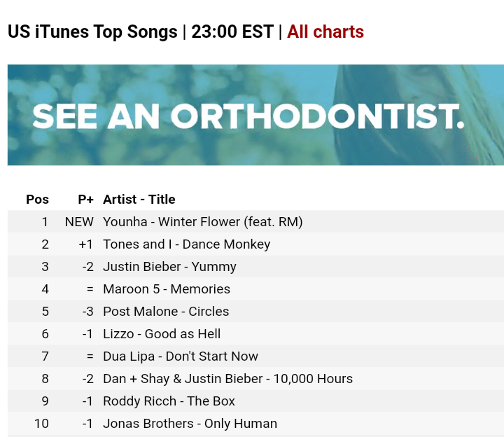Click Dua Lipa - Don't Start Now
504x437 pixels.
click(x=181, y=356)
